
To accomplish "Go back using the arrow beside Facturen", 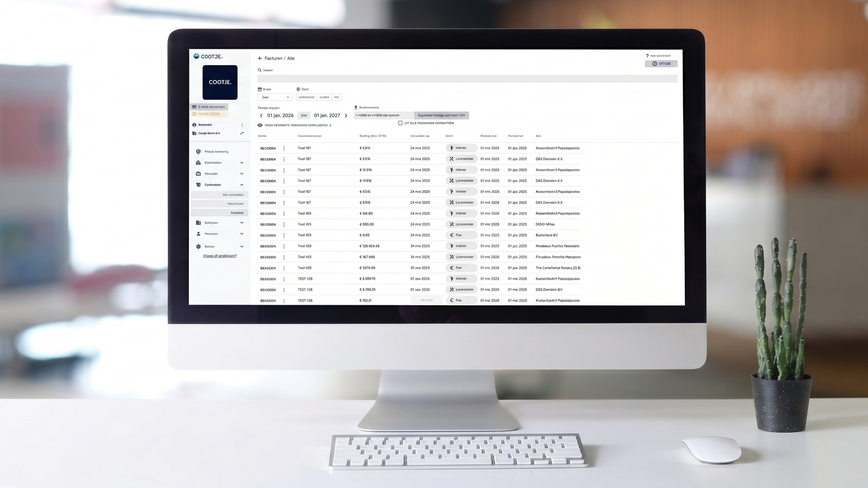I will coord(260,58).
